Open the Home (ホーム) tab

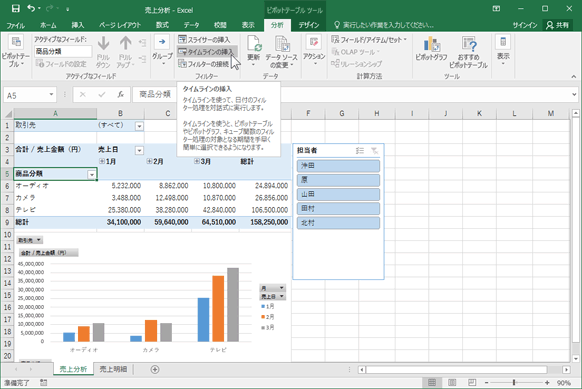click(48, 25)
